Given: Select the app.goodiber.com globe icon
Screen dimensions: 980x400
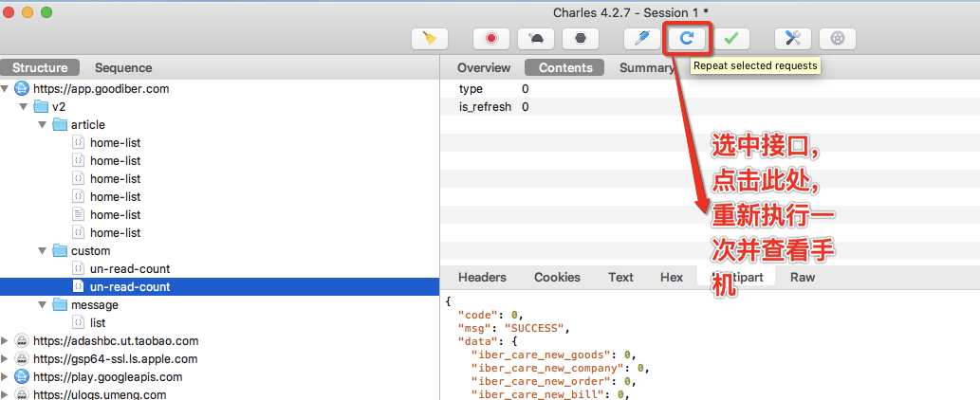Looking at the screenshot, I should (x=22, y=88).
